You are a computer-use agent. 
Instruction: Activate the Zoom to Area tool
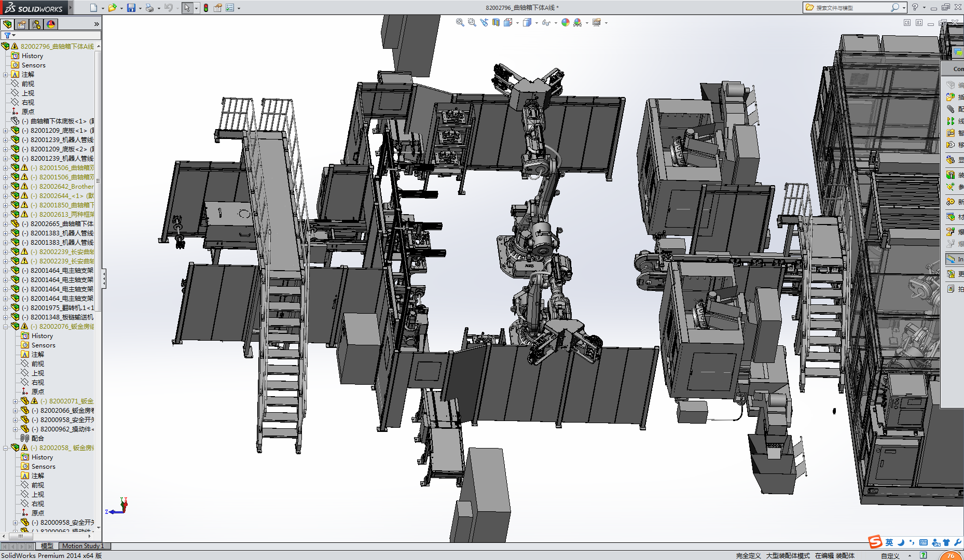(x=472, y=22)
